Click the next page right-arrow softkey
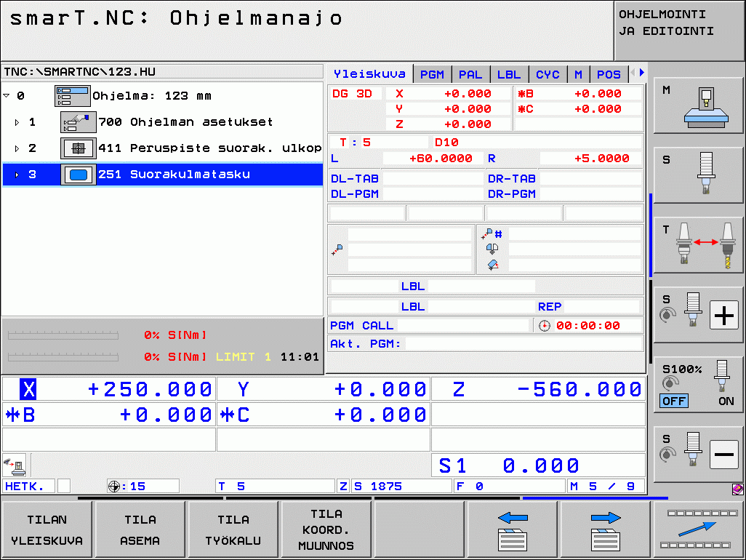 click(x=606, y=529)
